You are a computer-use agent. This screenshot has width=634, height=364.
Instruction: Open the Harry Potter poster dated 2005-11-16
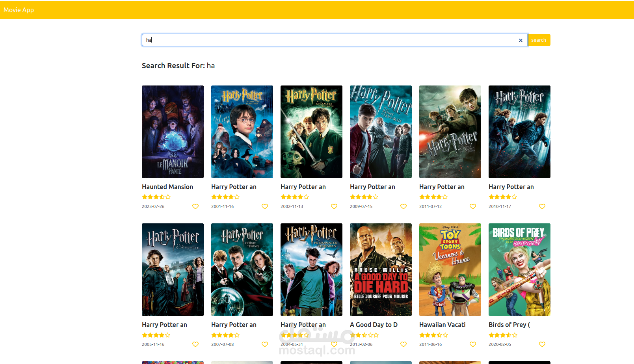[x=173, y=269]
